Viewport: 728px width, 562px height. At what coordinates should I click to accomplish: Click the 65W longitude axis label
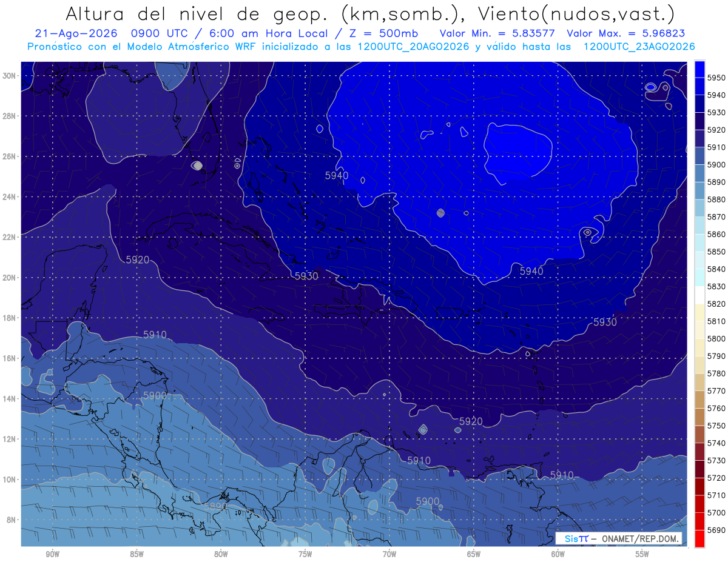[474, 555]
